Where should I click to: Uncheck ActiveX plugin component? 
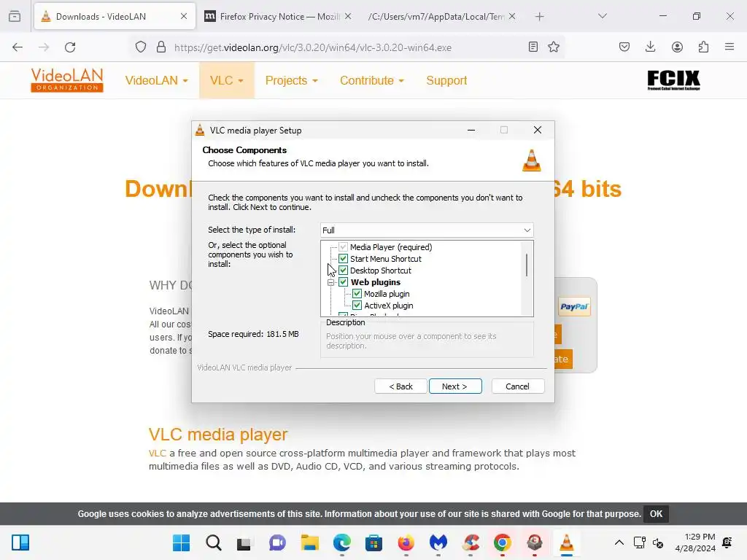(357, 306)
